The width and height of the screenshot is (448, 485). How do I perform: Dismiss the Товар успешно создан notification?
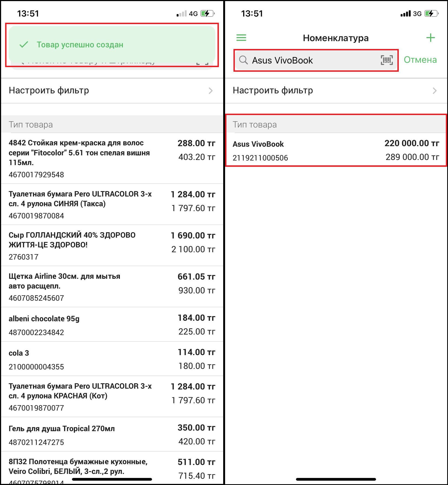point(112,45)
